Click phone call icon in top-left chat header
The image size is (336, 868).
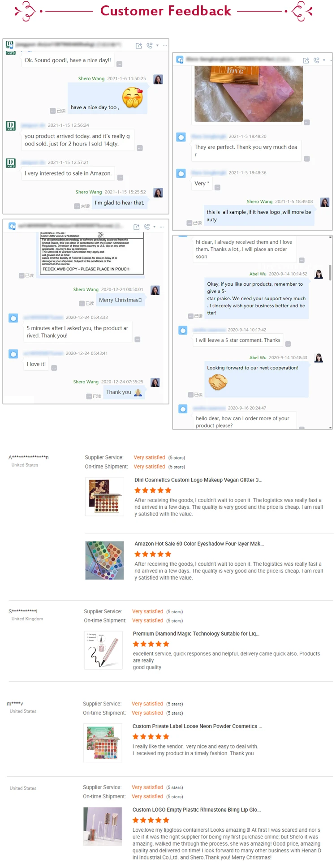pyautogui.click(x=150, y=46)
